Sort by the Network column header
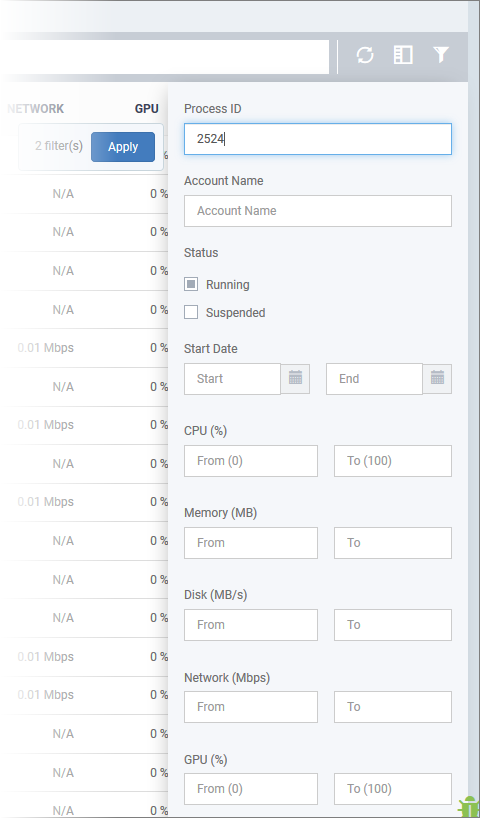Image resolution: width=480 pixels, height=818 pixels. coord(35,109)
